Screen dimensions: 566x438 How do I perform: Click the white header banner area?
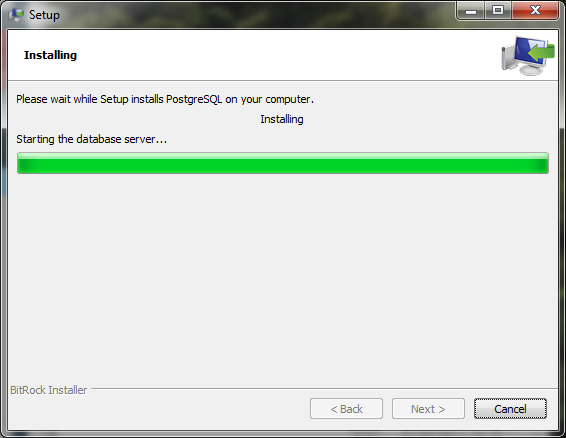(x=253, y=55)
